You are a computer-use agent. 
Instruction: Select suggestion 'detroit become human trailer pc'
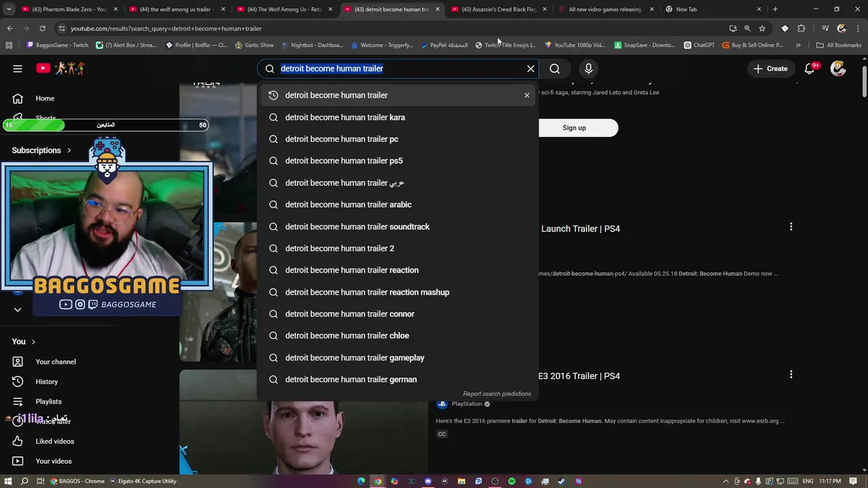tap(399, 139)
